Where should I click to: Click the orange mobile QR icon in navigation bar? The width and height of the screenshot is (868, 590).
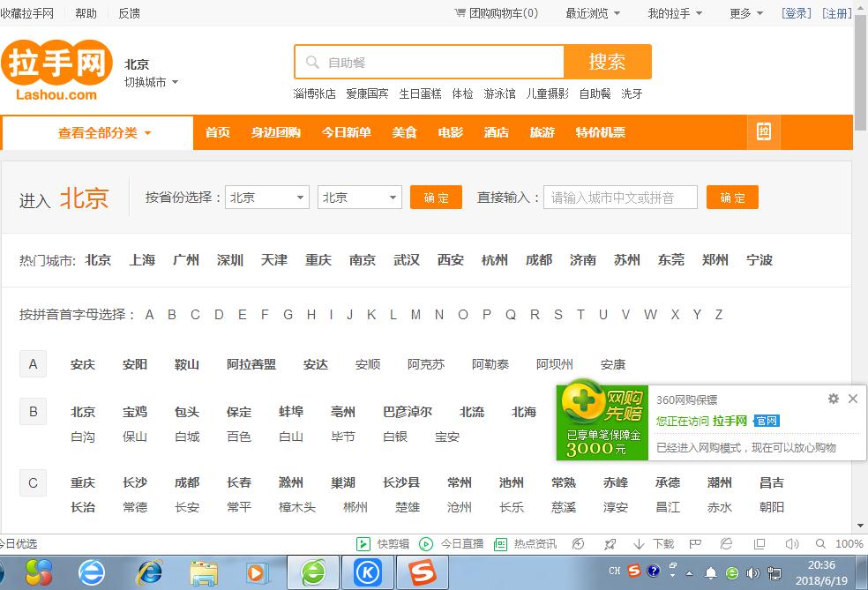tap(762, 132)
